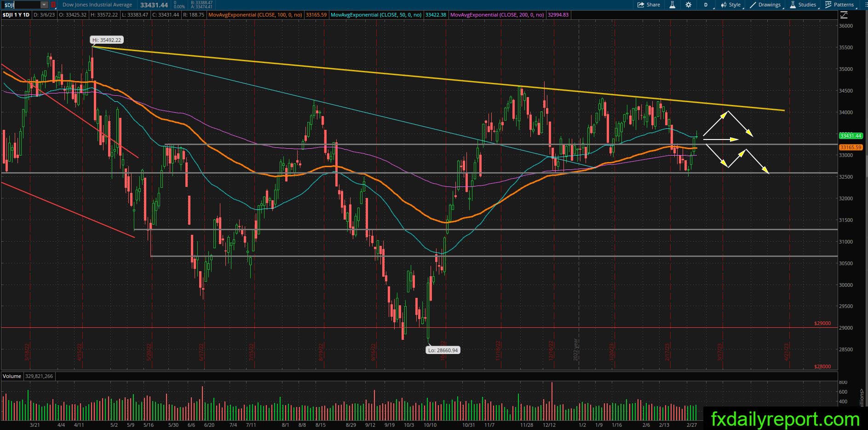Click the Volume panel label
The height and width of the screenshot is (430, 868).
click(12, 376)
